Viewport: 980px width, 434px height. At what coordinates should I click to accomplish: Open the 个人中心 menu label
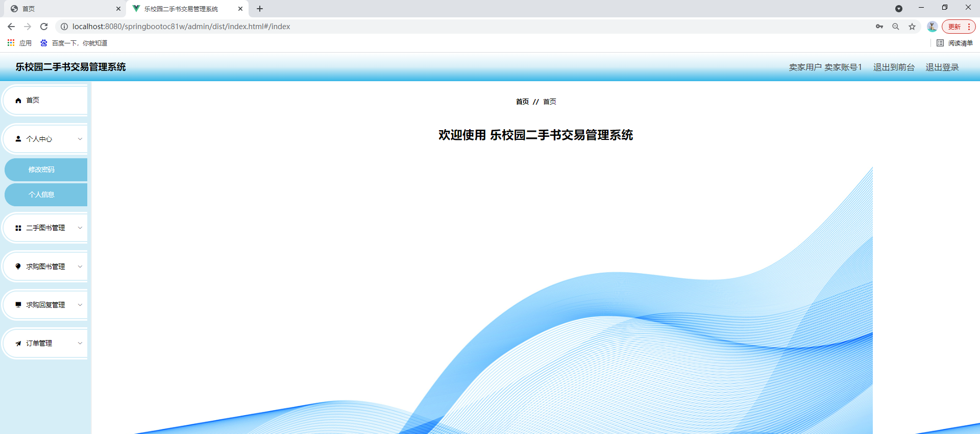point(39,139)
